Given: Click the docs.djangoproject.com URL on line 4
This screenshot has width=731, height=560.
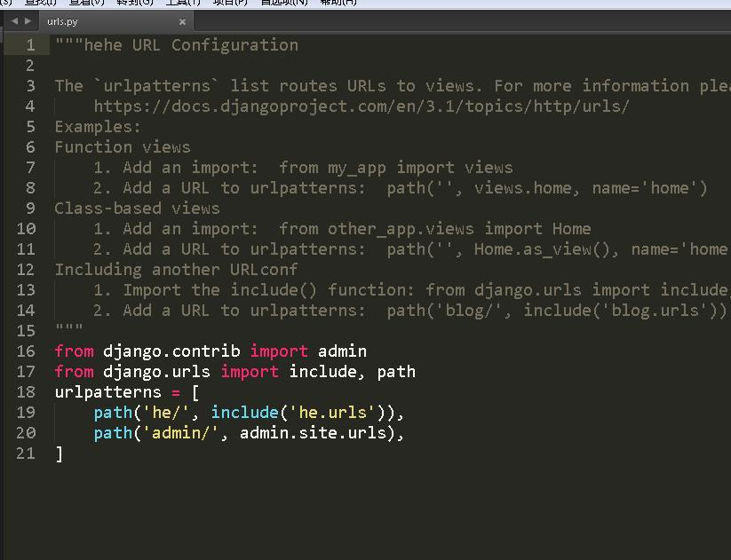Looking at the screenshot, I should click(362, 106).
